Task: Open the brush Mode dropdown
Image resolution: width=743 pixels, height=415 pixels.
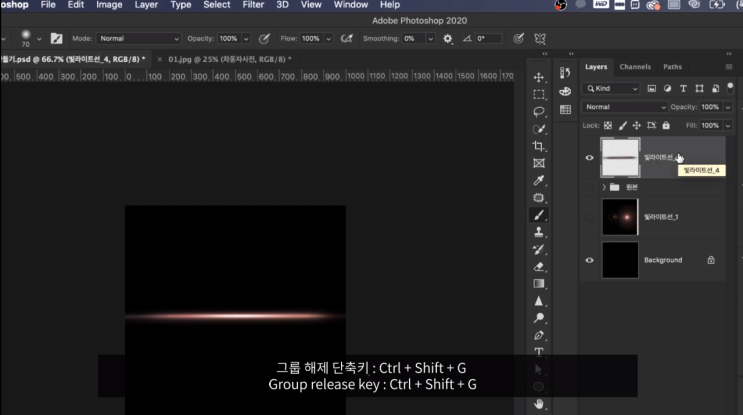Action: (138, 38)
